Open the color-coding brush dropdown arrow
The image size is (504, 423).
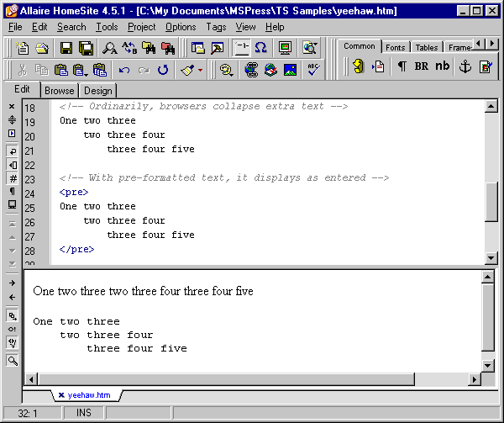pos(200,71)
